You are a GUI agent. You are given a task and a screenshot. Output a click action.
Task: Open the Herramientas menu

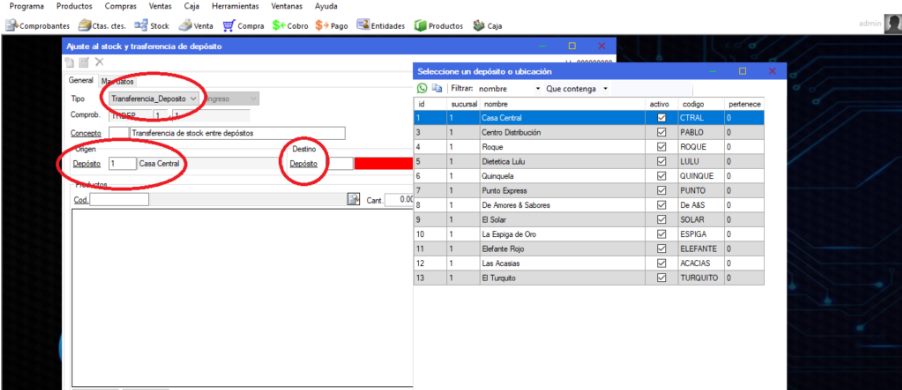click(235, 6)
